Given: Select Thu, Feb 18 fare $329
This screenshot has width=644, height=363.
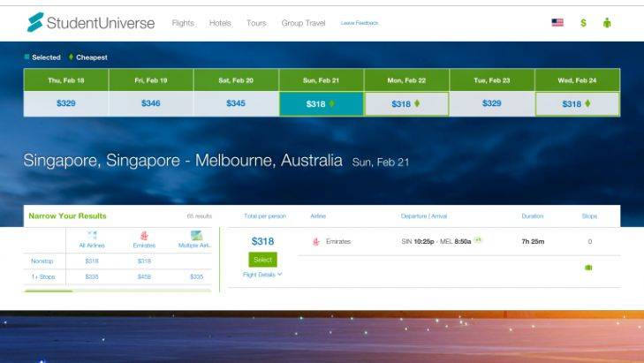Looking at the screenshot, I should [66, 103].
